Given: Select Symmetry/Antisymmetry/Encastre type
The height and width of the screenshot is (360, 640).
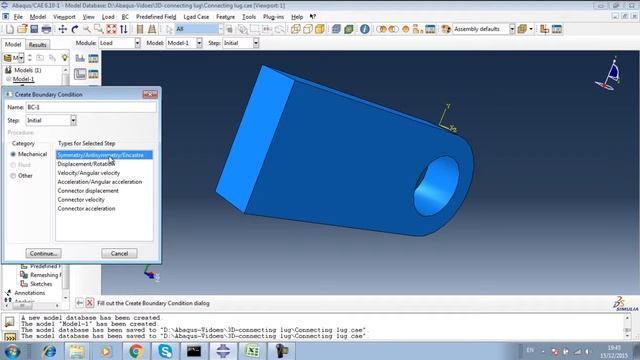Looking at the screenshot, I should pyautogui.click(x=104, y=155).
